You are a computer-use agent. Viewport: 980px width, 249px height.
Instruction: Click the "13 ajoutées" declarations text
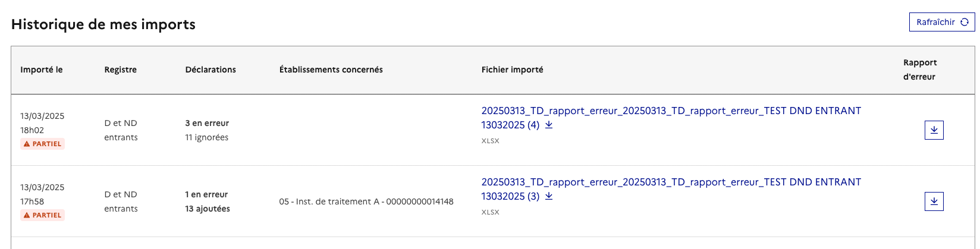click(207, 209)
